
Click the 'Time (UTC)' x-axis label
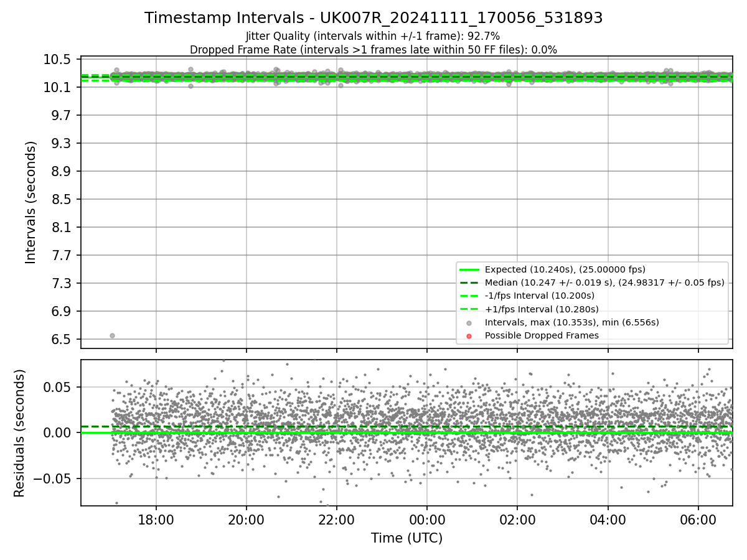[406, 538]
